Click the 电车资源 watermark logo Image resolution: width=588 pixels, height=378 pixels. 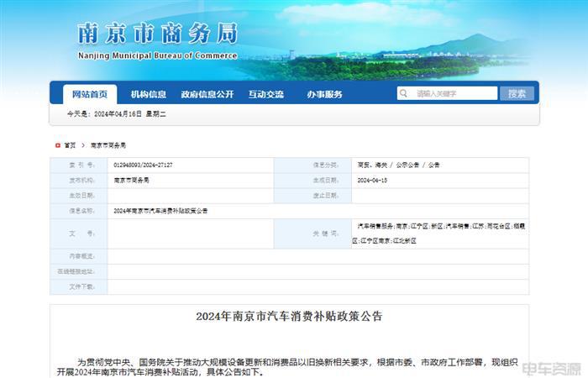point(551,368)
